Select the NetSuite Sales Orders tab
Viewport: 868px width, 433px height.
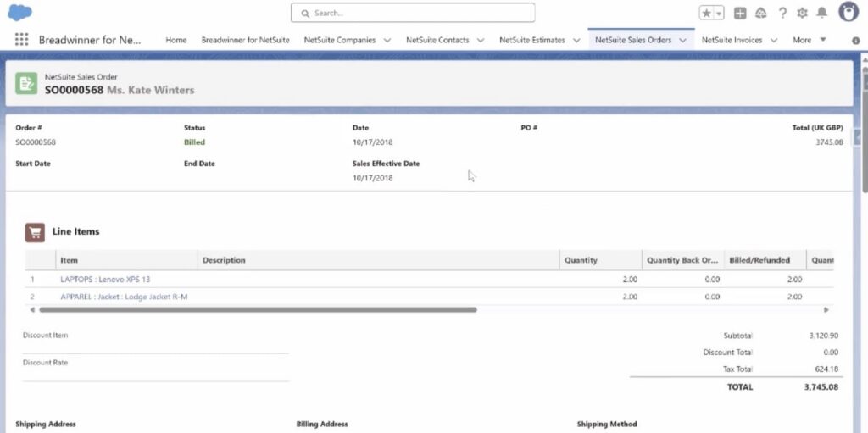click(633, 40)
